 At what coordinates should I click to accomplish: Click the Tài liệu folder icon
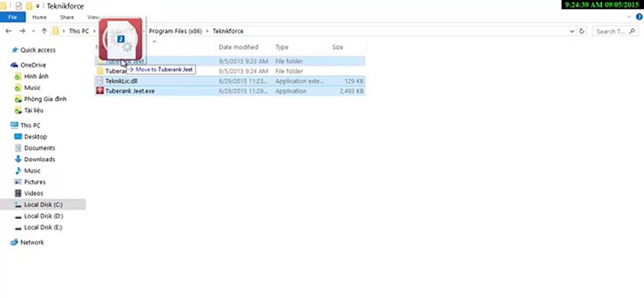point(18,111)
